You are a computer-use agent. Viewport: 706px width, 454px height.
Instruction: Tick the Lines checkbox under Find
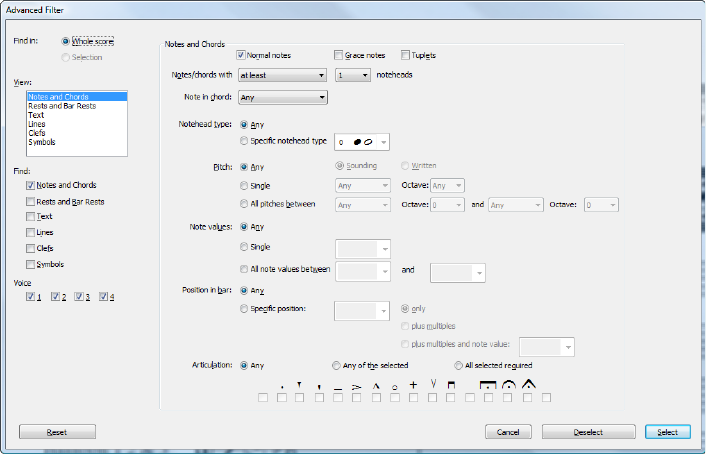31,232
